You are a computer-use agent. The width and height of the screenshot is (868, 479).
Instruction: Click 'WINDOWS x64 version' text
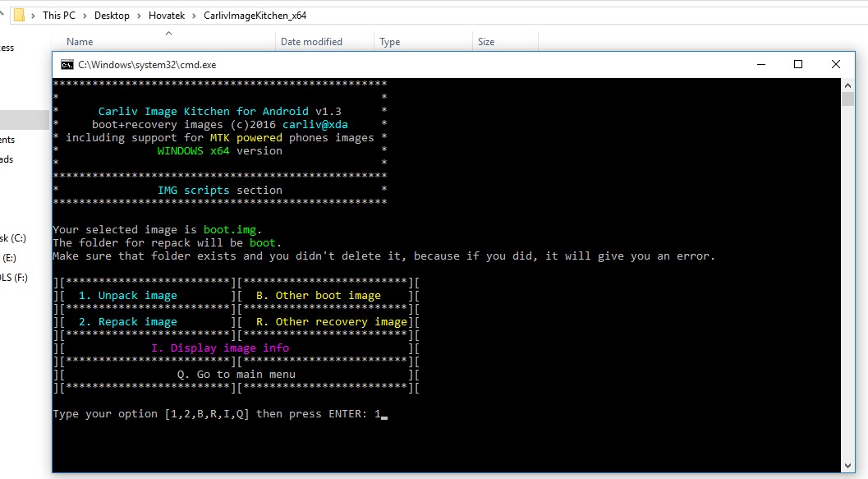(220, 150)
